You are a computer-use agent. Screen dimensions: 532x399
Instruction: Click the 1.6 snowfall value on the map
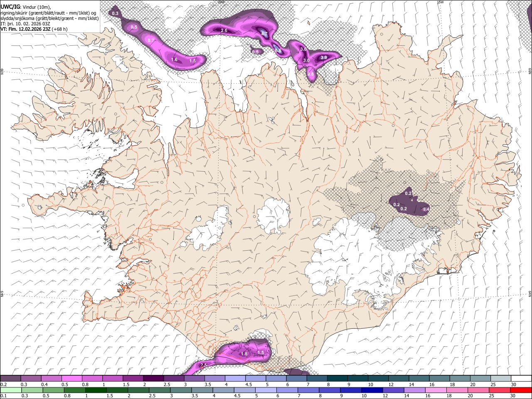[x=174, y=59]
